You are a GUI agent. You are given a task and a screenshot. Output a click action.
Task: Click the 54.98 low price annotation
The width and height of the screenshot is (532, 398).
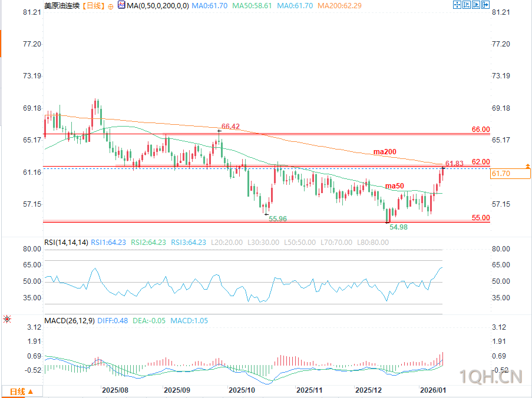point(398,227)
